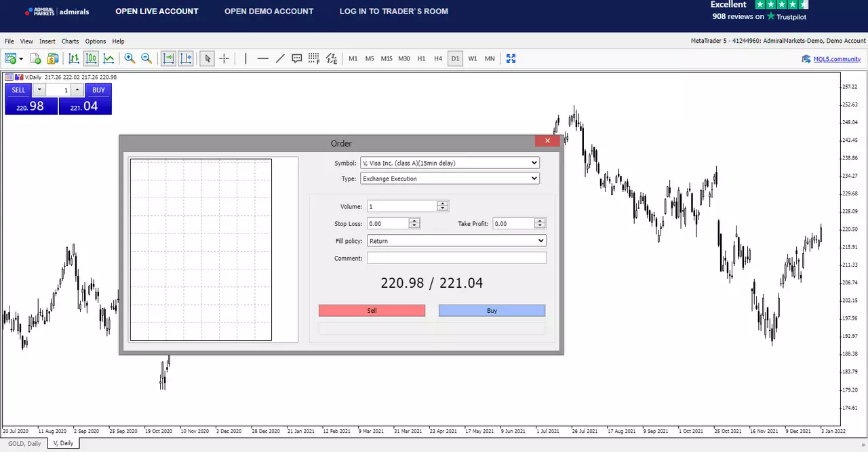Click the Comment text field

coord(456,258)
